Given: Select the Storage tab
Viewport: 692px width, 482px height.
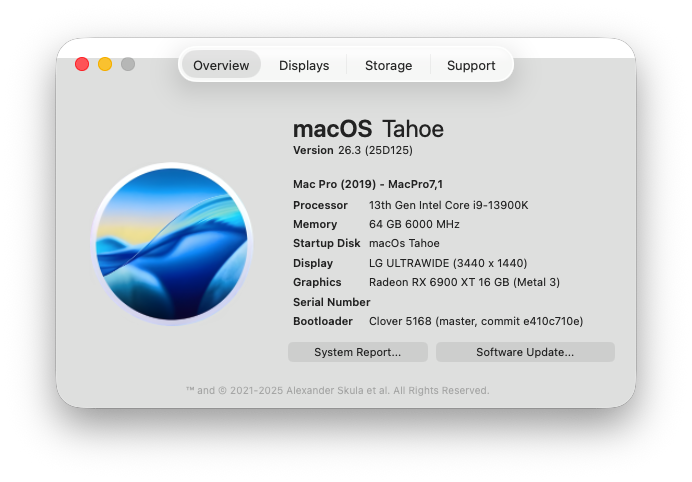Looking at the screenshot, I should pyautogui.click(x=388, y=65).
